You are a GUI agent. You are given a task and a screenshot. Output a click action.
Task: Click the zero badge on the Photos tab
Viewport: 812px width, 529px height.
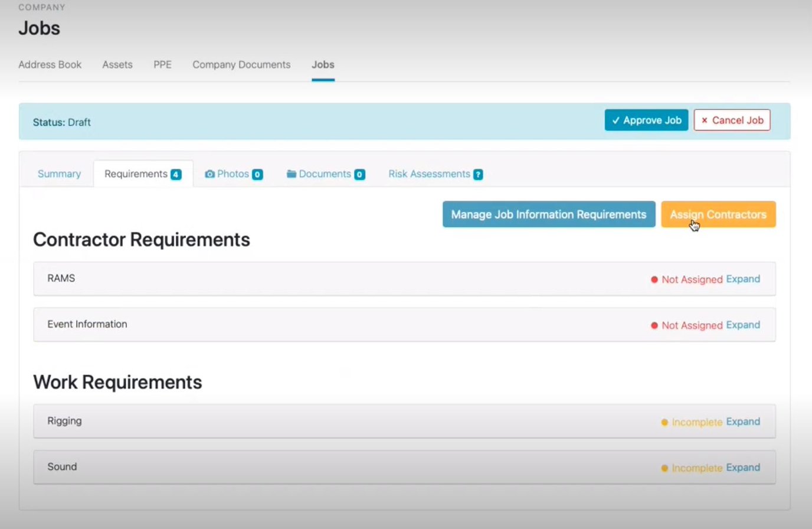(x=257, y=174)
